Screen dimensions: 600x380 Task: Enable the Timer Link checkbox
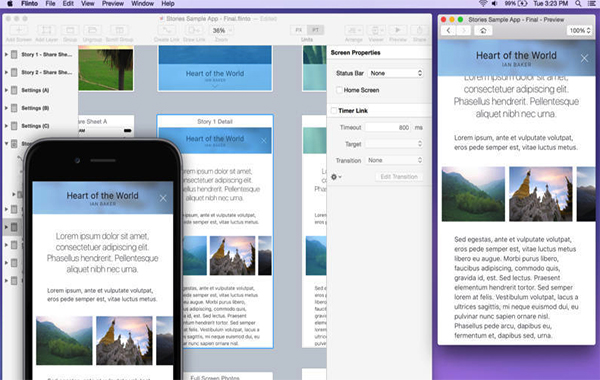pyautogui.click(x=334, y=111)
